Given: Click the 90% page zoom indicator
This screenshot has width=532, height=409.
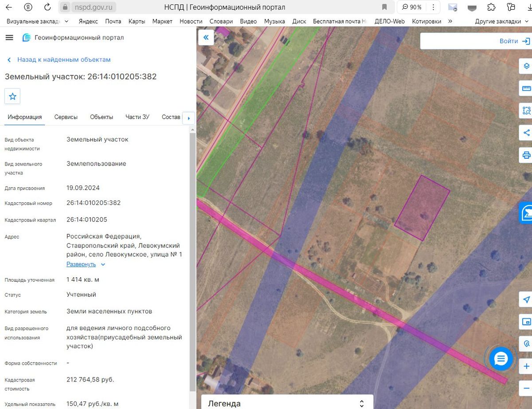Looking at the screenshot, I should click(x=412, y=7).
